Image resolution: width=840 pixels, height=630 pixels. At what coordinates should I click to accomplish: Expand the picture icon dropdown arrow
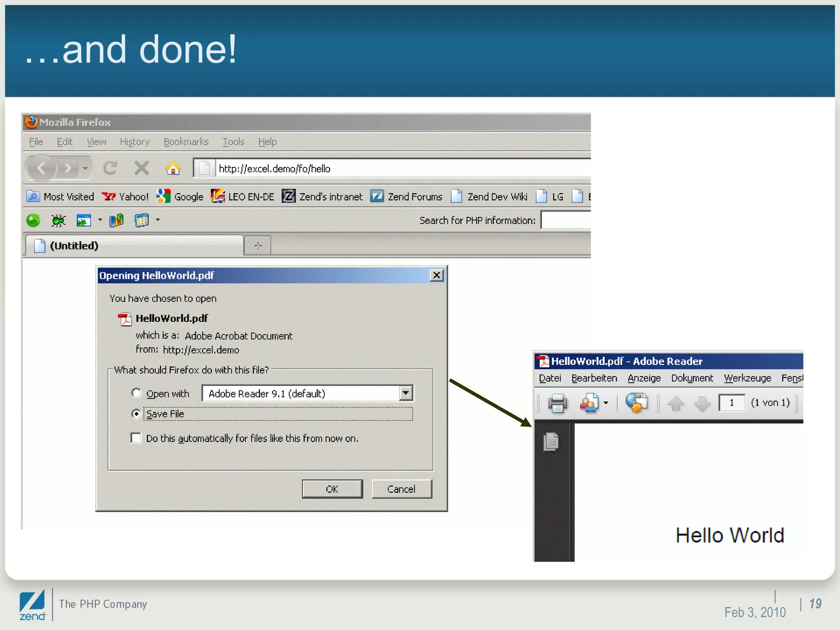point(100,220)
